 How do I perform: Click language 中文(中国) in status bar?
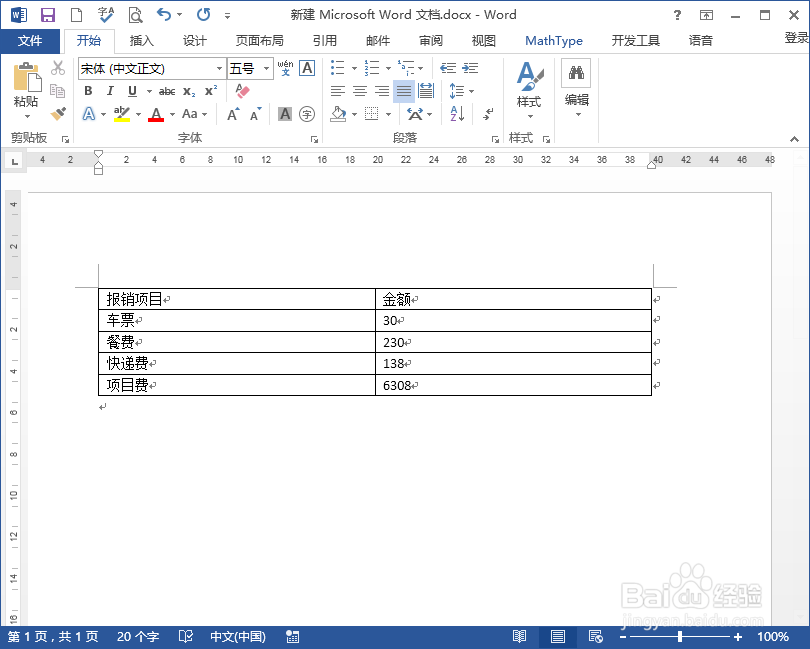(238, 637)
